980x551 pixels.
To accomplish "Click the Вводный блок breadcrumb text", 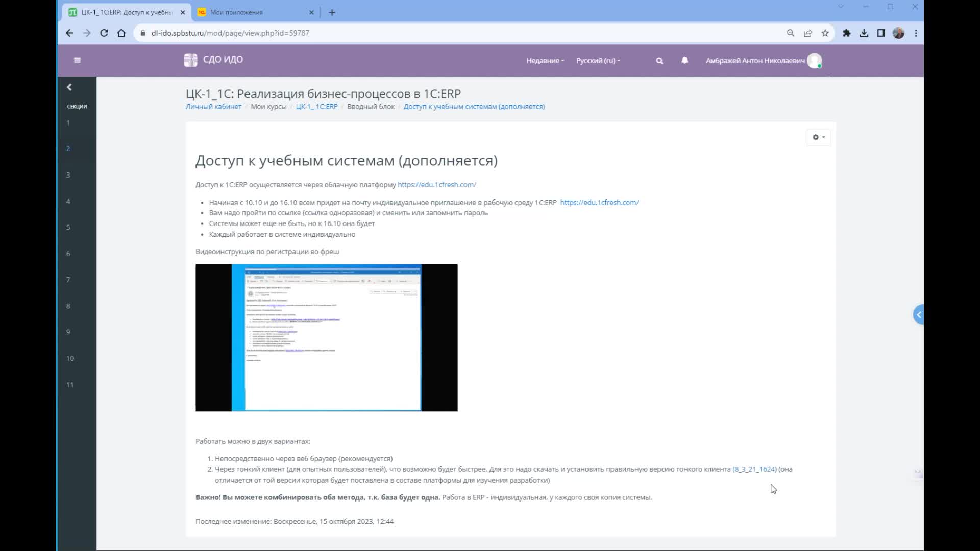I will [371, 107].
